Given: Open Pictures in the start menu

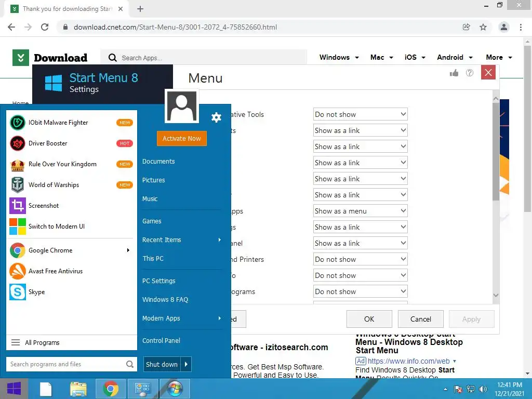Looking at the screenshot, I should click(x=153, y=180).
